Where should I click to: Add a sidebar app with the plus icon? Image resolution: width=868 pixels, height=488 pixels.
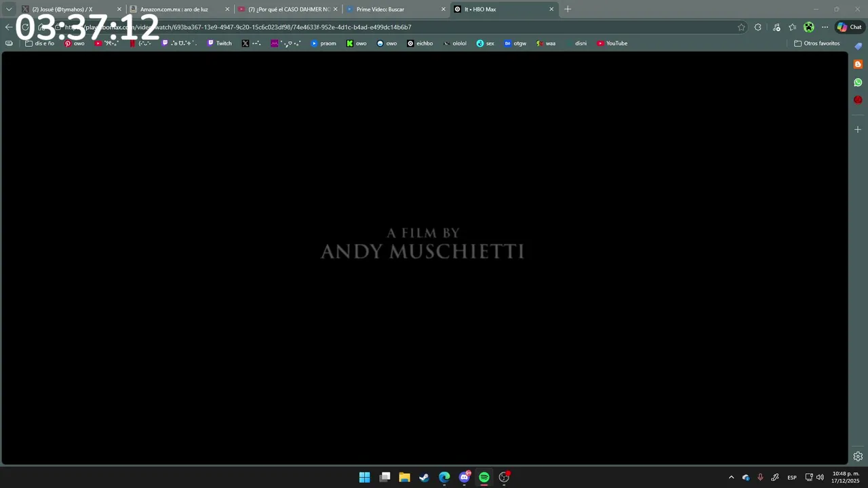[x=858, y=129]
